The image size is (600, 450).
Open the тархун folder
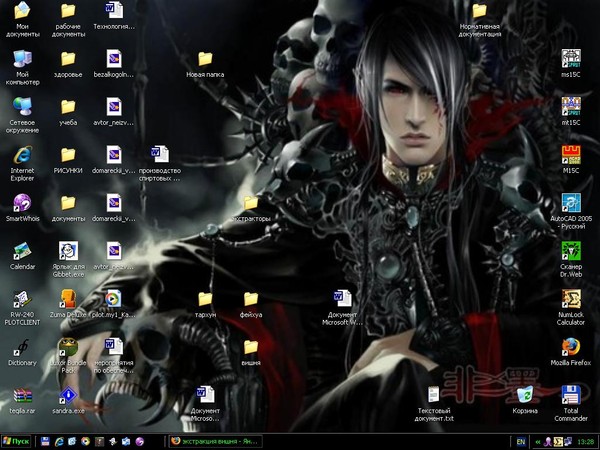tap(205, 304)
